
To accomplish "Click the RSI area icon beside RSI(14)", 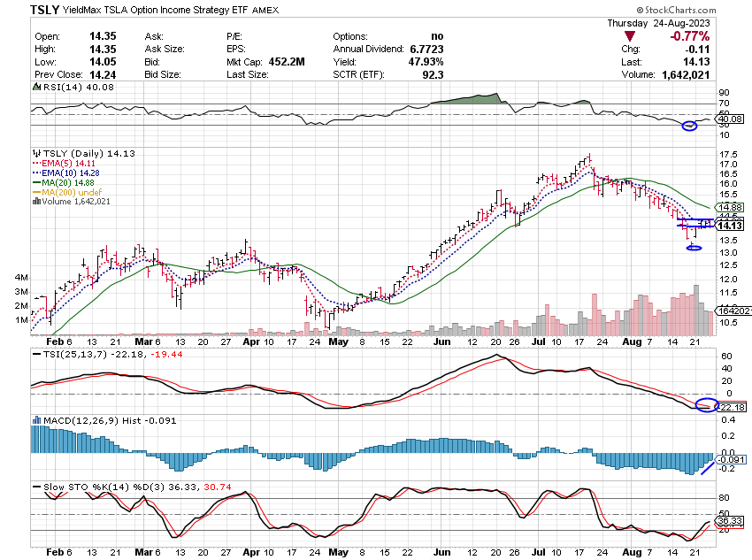I will 37,87.
